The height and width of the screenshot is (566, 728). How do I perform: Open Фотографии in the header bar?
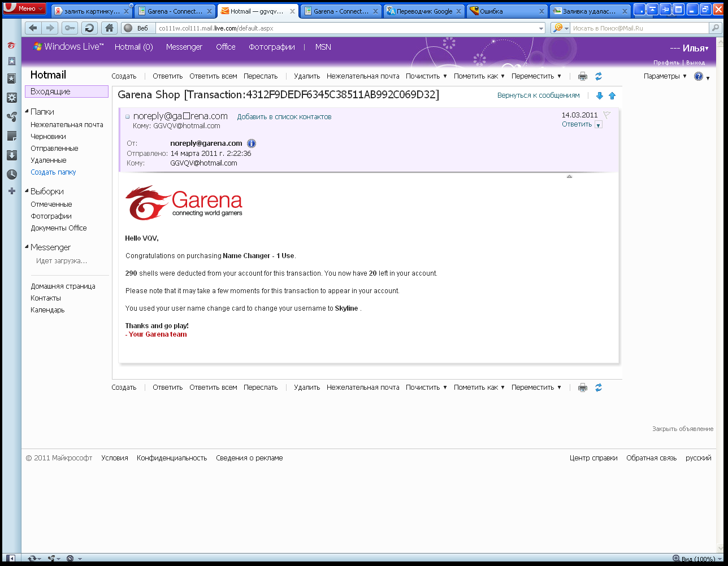pos(272,47)
